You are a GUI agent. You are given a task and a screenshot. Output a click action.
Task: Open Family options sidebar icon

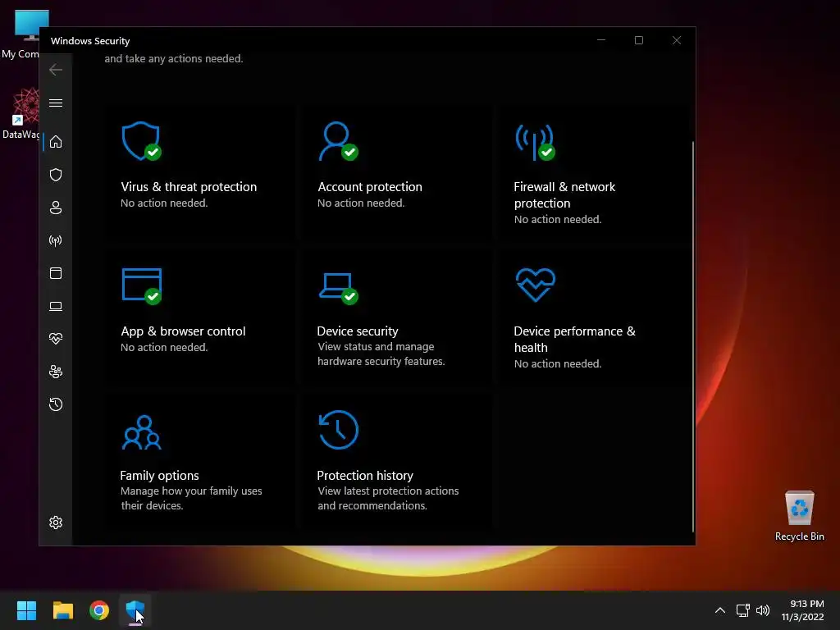56,372
